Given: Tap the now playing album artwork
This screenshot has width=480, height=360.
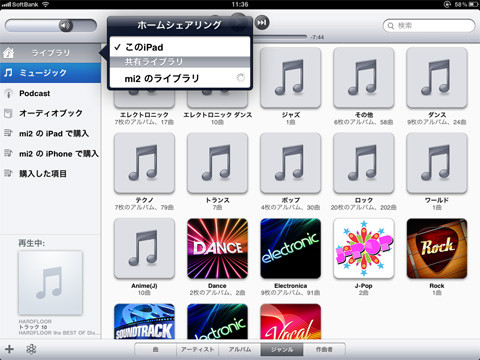Looking at the screenshot, I should coord(50,283).
